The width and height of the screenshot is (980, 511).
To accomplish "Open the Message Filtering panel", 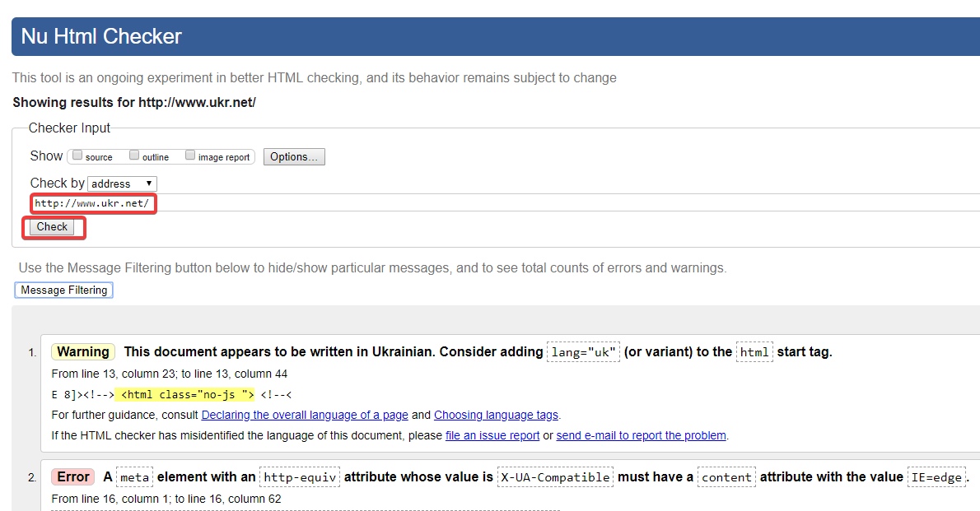I will point(63,290).
